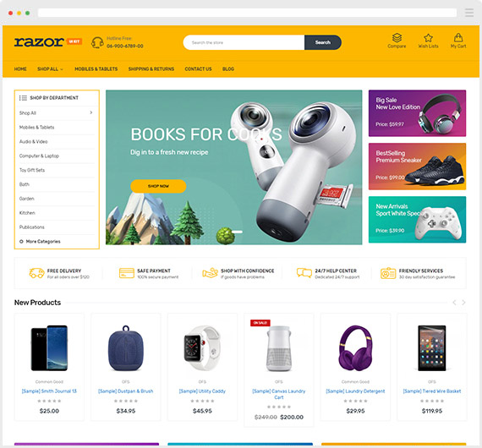Click the hotline headset icon
482x448 pixels.
coord(97,42)
